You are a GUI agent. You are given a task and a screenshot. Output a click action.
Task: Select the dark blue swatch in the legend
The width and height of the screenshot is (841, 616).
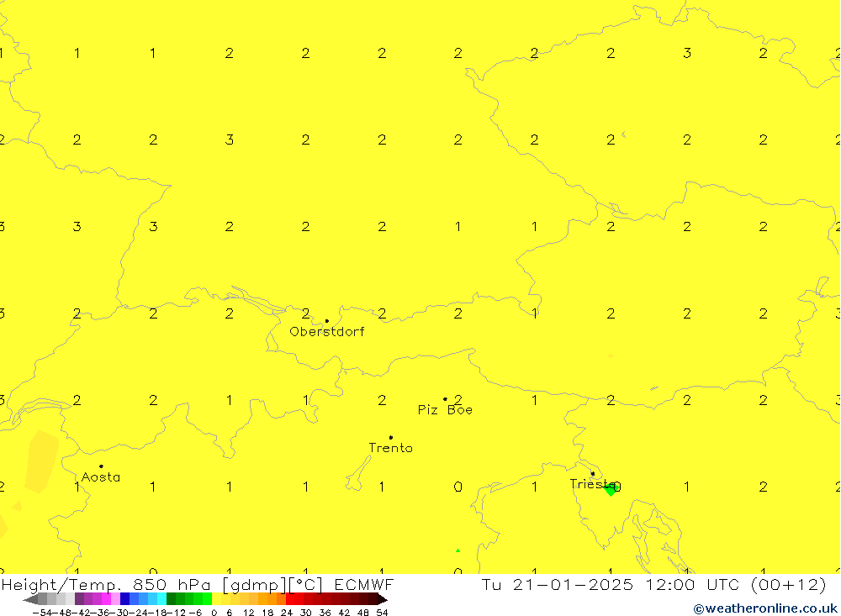124,599
